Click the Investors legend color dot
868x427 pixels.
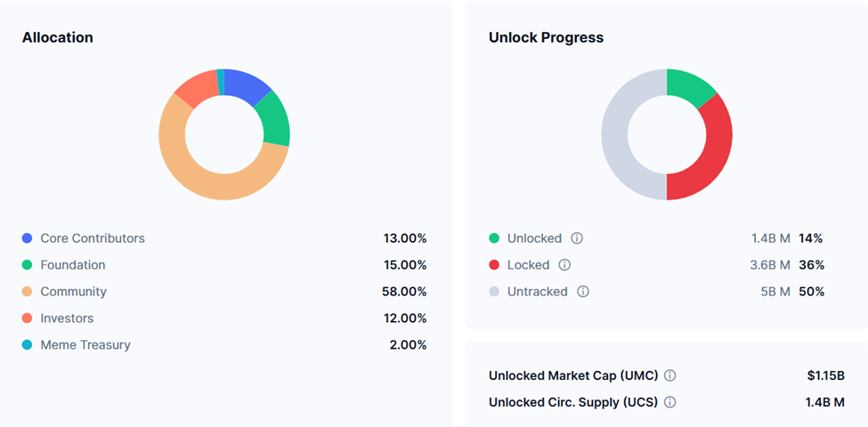[28, 318]
